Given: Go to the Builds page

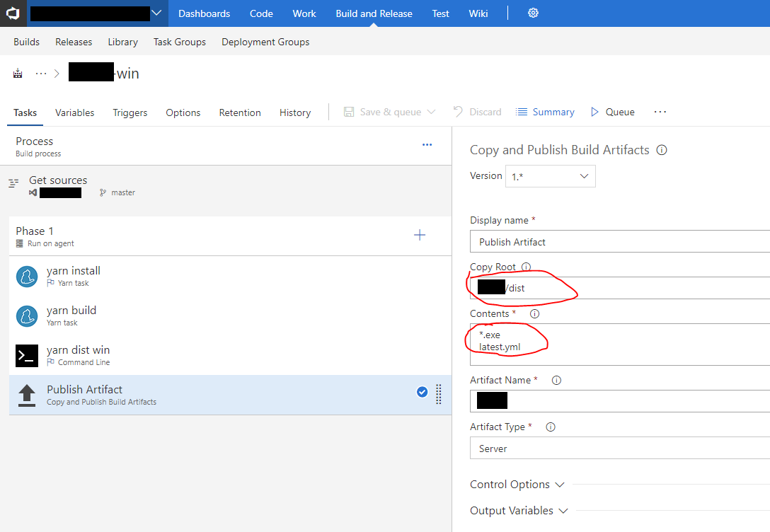Looking at the screenshot, I should [26, 42].
